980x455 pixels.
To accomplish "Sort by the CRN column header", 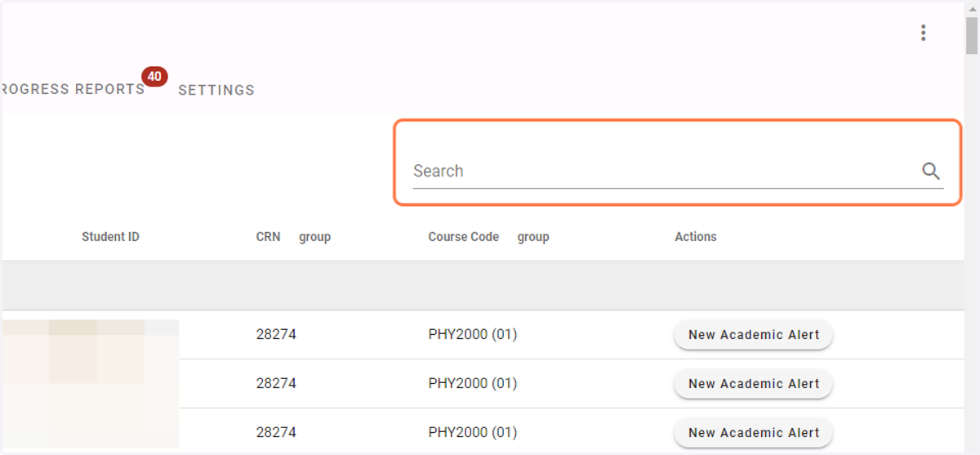I will coord(268,237).
